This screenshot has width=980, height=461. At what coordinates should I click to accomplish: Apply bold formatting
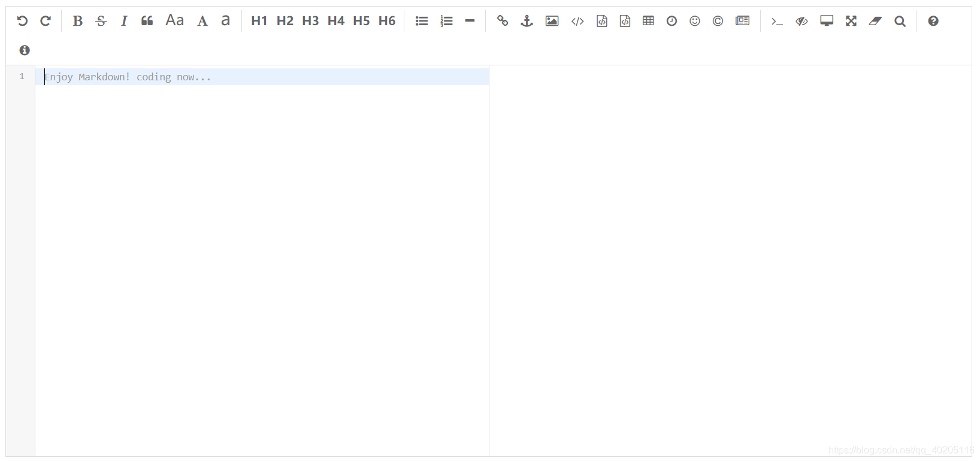[x=77, y=21]
